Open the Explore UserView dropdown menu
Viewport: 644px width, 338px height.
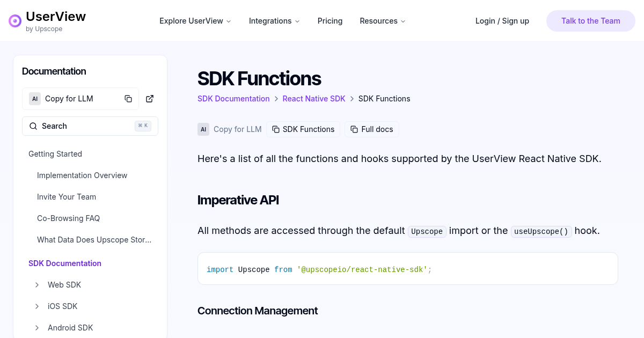coord(195,21)
